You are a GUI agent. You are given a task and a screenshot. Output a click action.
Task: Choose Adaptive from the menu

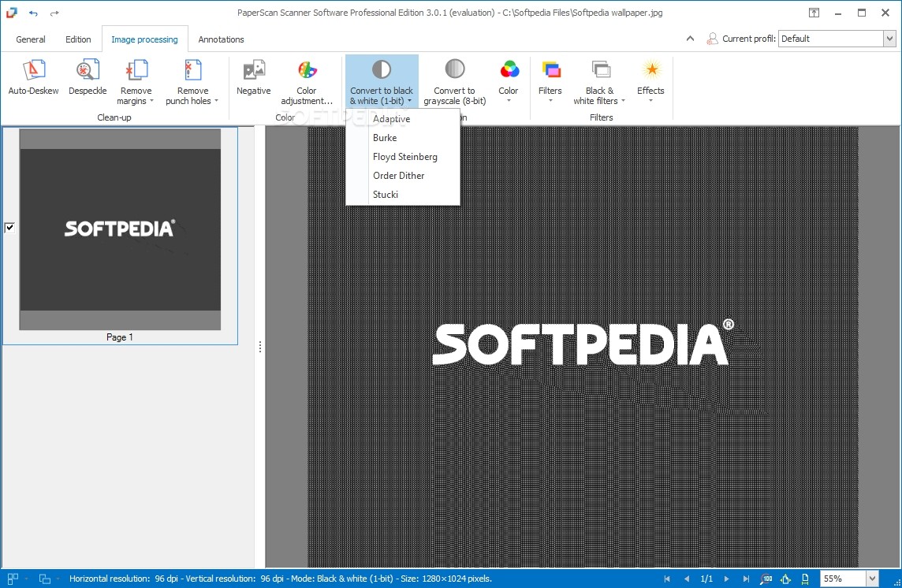(403, 118)
